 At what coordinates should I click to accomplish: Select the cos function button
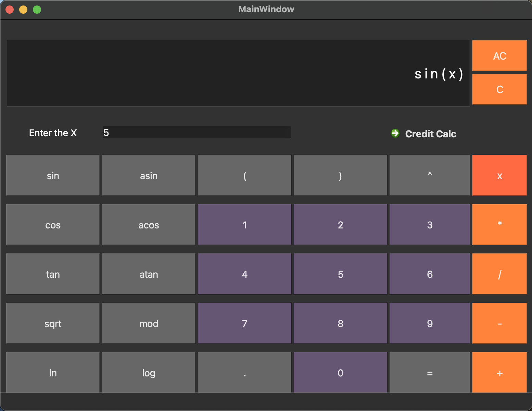[52, 225]
